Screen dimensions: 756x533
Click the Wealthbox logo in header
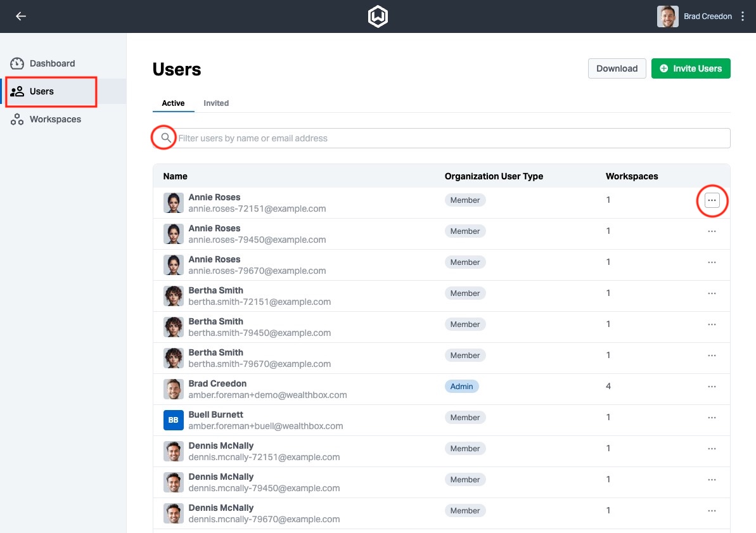pos(378,16)
